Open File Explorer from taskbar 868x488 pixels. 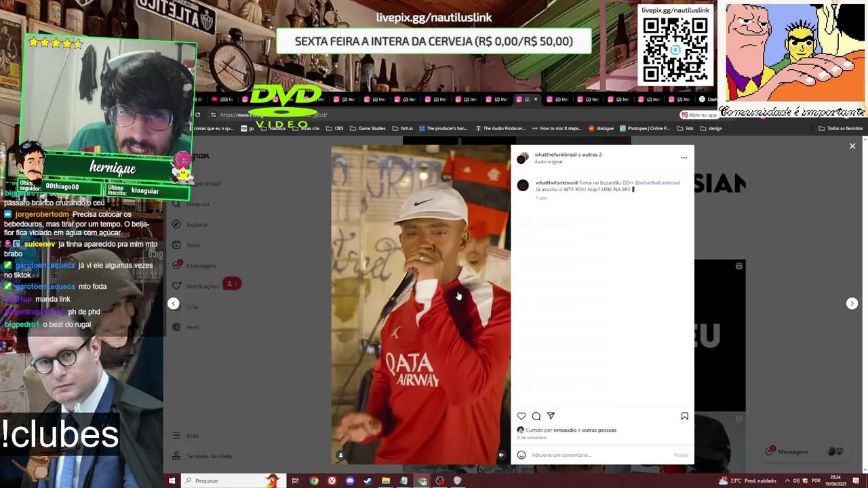(x=386, y=481)
